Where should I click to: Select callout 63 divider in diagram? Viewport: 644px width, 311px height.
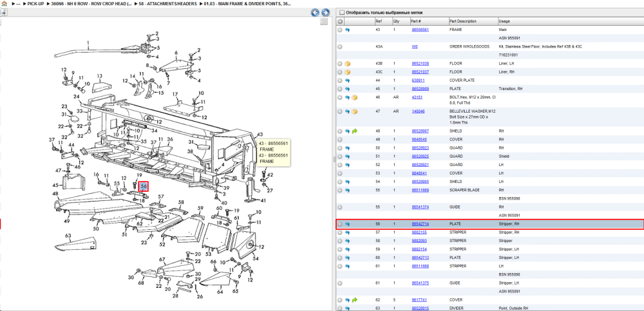[x=68, y=236]
